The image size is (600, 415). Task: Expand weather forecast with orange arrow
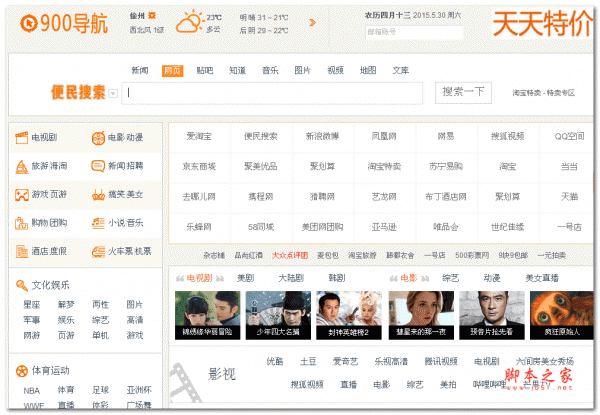pos(312,23)
